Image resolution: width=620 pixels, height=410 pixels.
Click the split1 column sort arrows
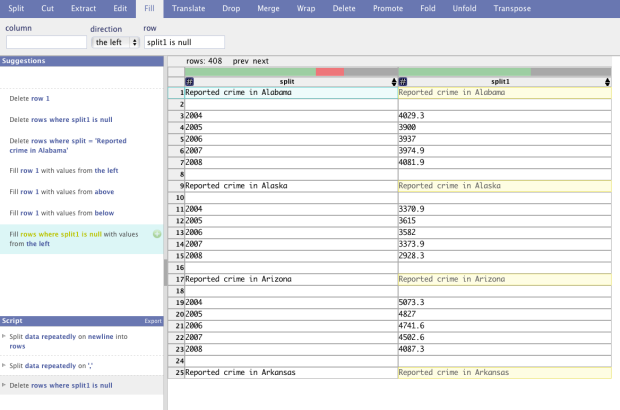coord(607,82)
